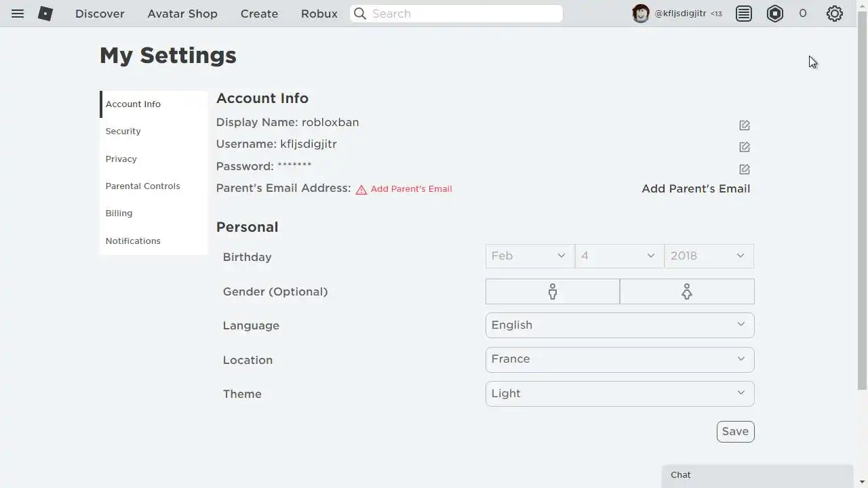
Task: Switch to the Security settings tab
Action: pos(123,131)
